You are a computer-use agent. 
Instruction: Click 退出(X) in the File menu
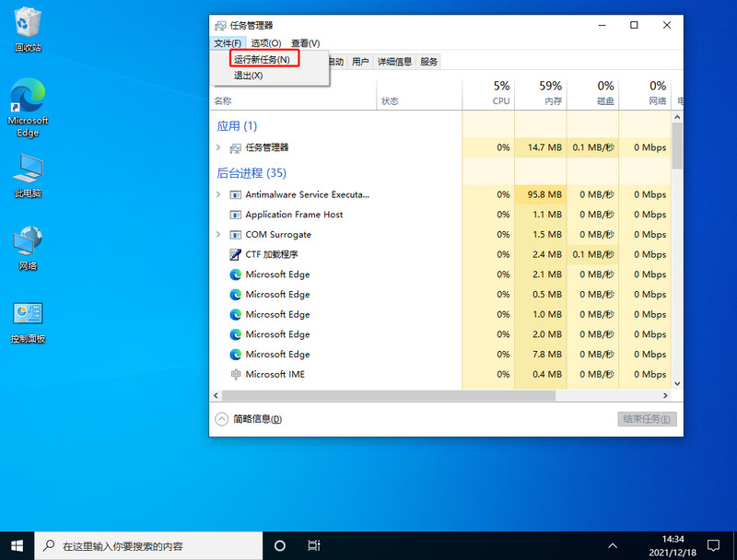251,75
